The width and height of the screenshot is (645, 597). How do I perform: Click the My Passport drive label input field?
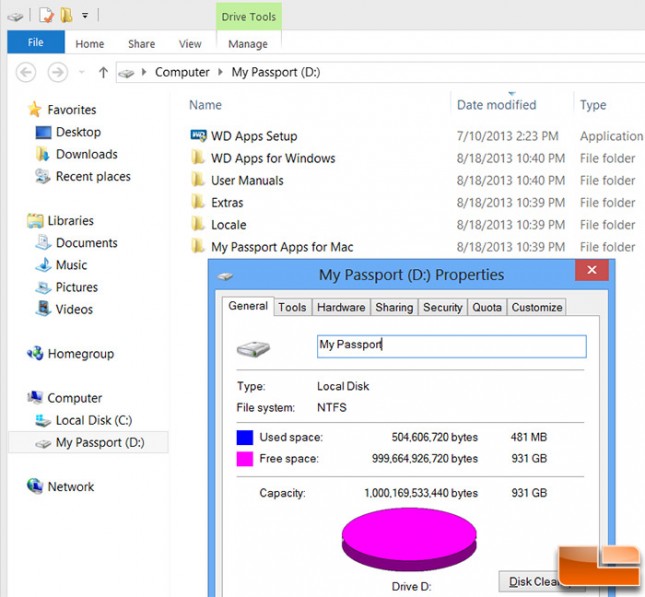coord(452,346)
